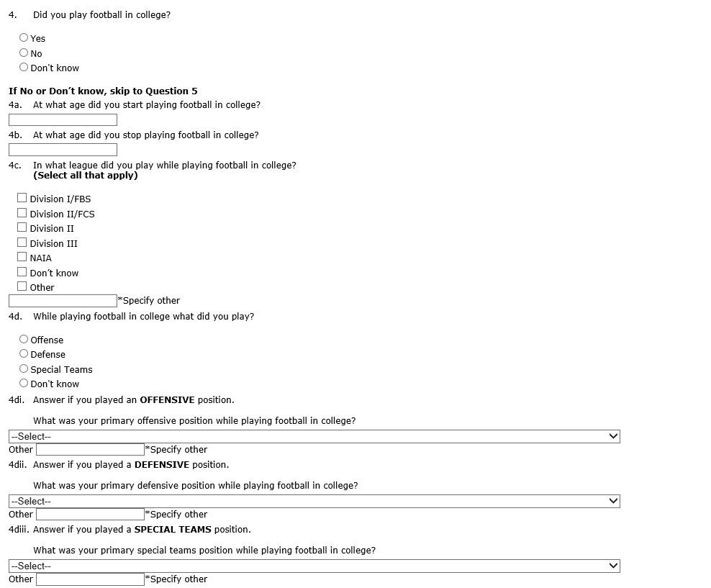
Task: Open the primary defensive position dropdown
Action: pos(314,501)
